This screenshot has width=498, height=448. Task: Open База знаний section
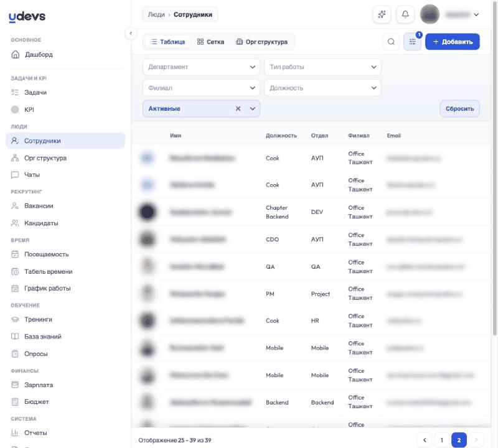[65, 337]
